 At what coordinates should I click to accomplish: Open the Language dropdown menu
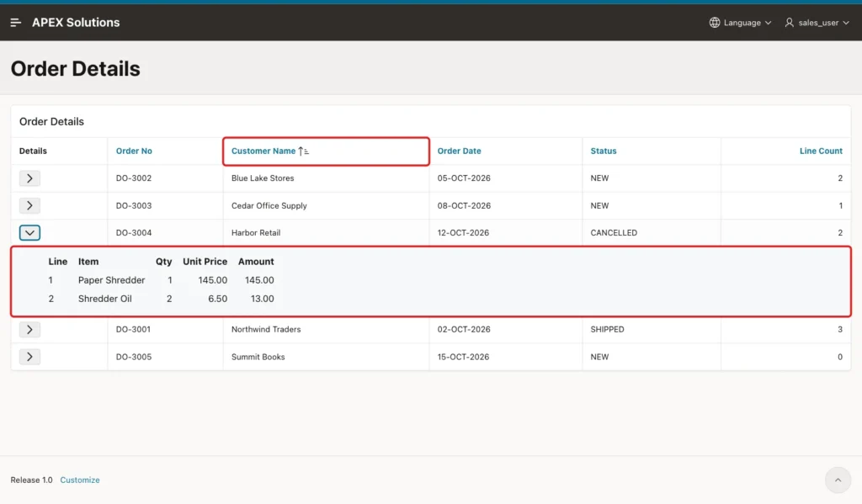click(741, 23)
